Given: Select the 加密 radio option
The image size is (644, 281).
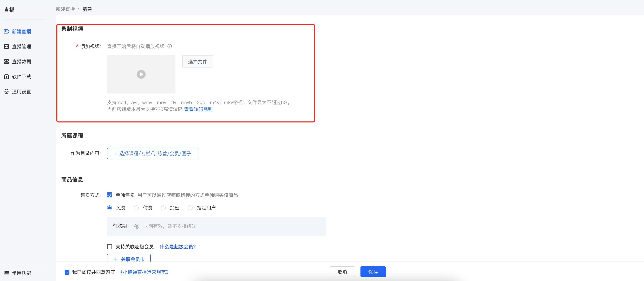Looking at the screenshot, I should [x=163, y=208].
